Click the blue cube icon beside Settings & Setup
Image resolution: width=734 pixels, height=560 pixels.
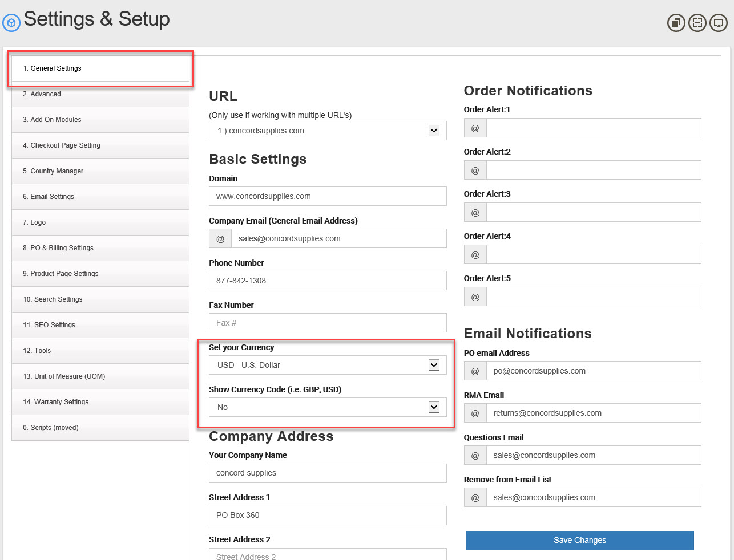point(11,22)
